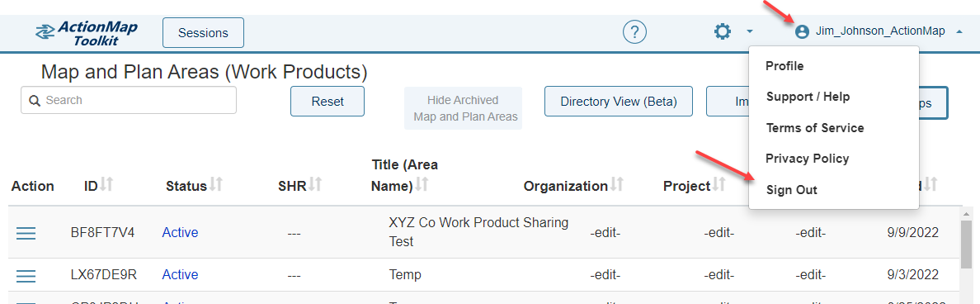Click the Map and Plan Areas heading

[205, 72]
